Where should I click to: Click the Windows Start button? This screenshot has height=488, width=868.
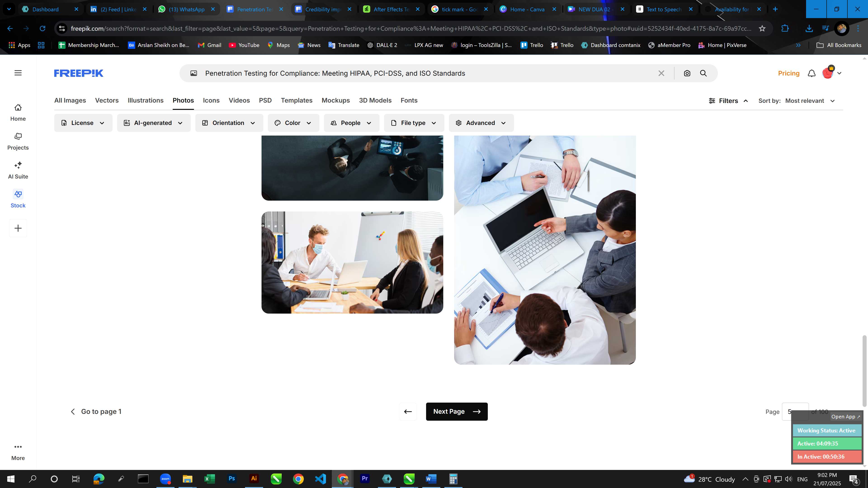pyautogui.click(x=10, y=479)
